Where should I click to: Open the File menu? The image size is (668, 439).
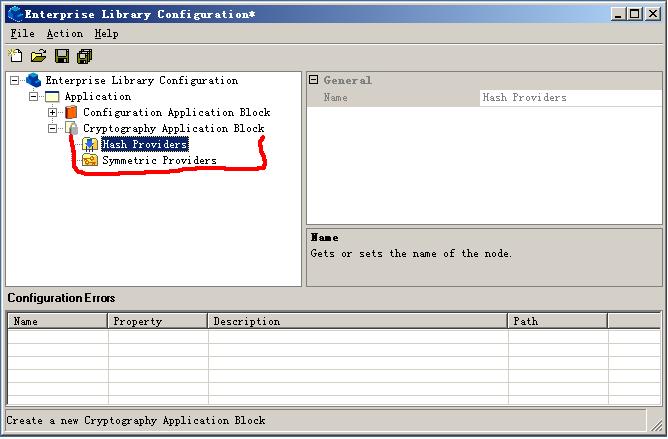(x=22, y=34)
